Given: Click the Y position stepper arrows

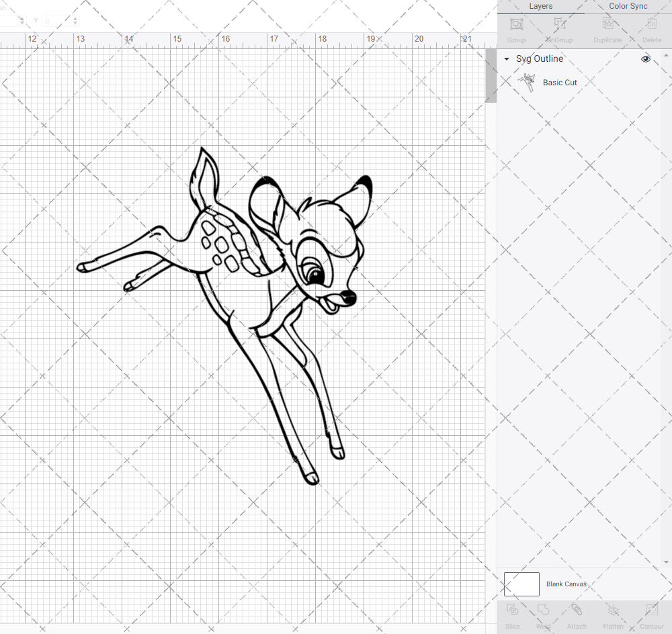Looking at the screenshot, I should [75, 21].
